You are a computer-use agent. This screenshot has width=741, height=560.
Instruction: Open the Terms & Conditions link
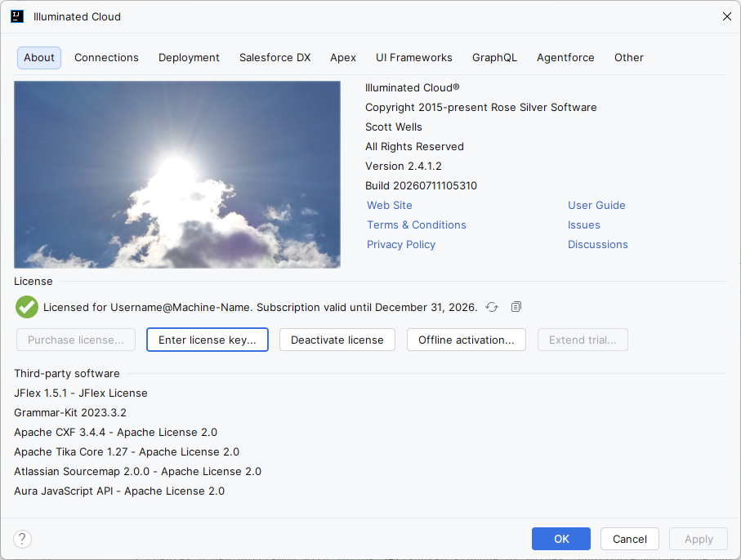coord(417,224)
